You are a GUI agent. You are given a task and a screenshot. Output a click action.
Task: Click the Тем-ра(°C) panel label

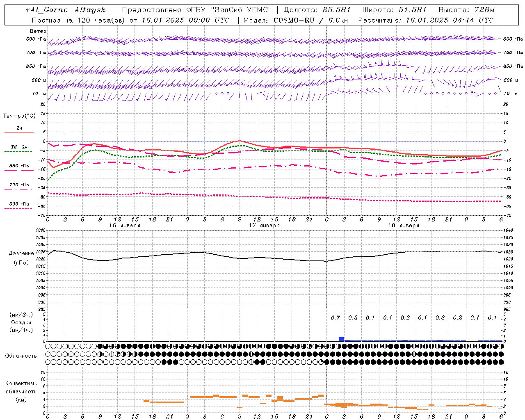point(19,116)
